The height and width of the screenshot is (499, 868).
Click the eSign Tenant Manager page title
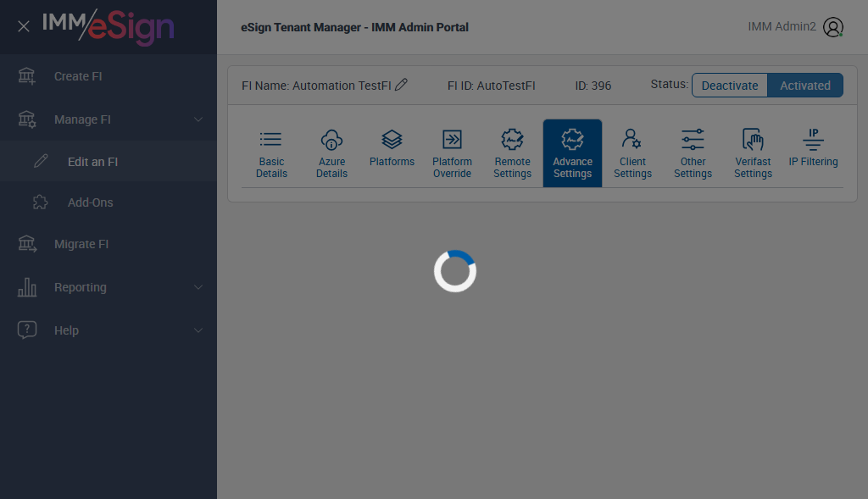(x=354, y=27)
